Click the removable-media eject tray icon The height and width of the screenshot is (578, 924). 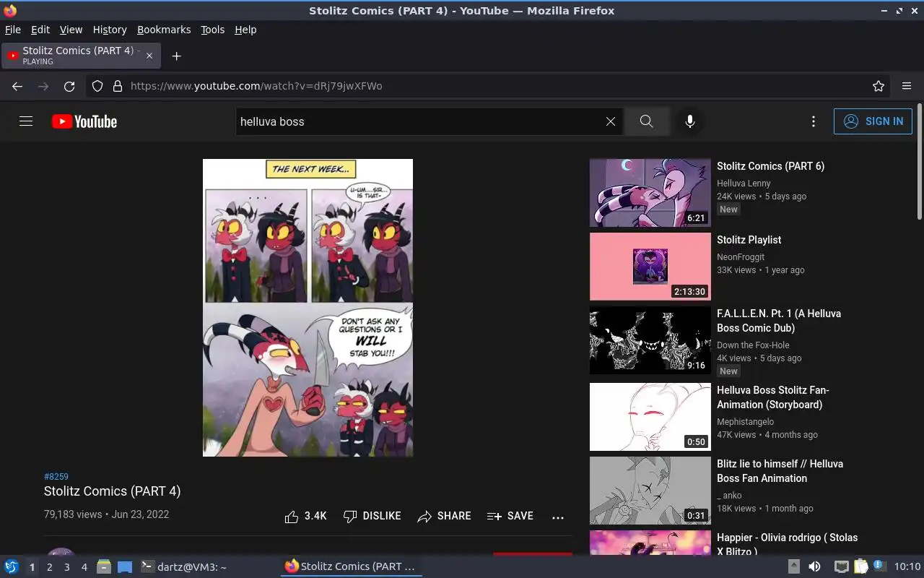pyautogui.click(x=794, y=566)
